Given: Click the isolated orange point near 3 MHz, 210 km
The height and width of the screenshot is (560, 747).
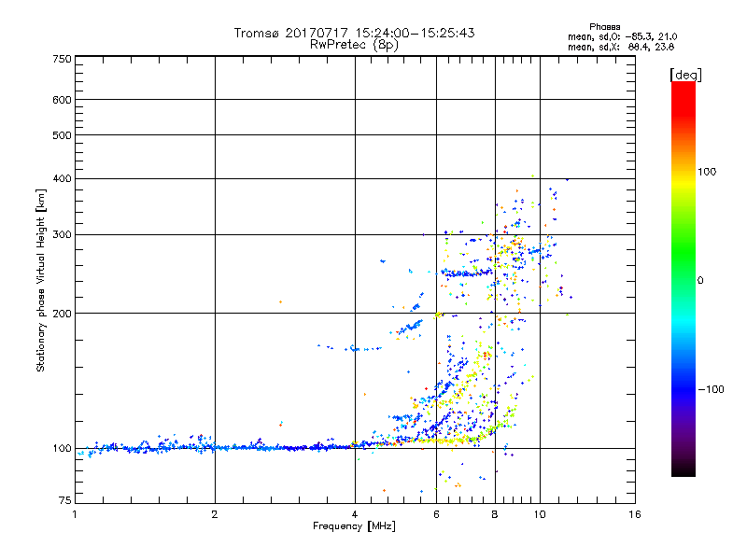Looking at the screenshot, I should coord(281,301).
